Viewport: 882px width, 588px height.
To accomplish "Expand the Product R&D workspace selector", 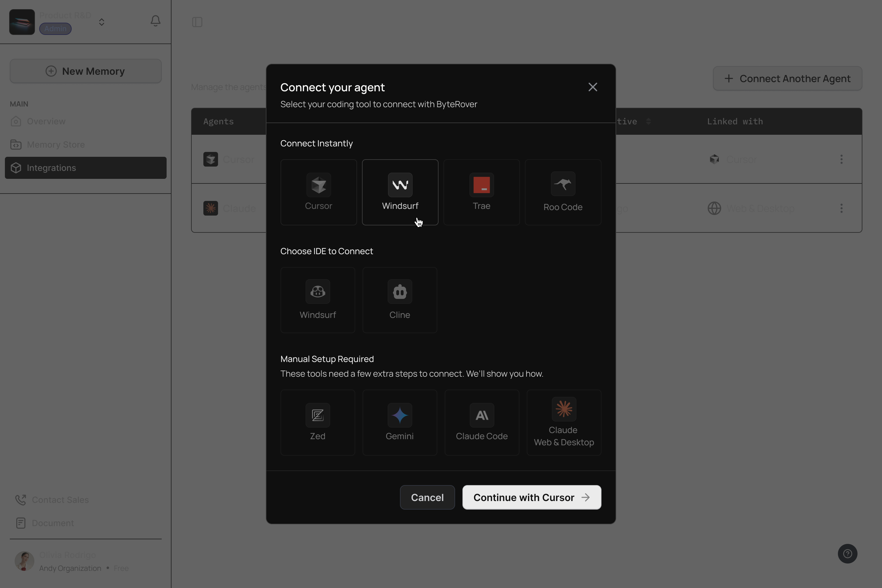I will coord(102,22).
